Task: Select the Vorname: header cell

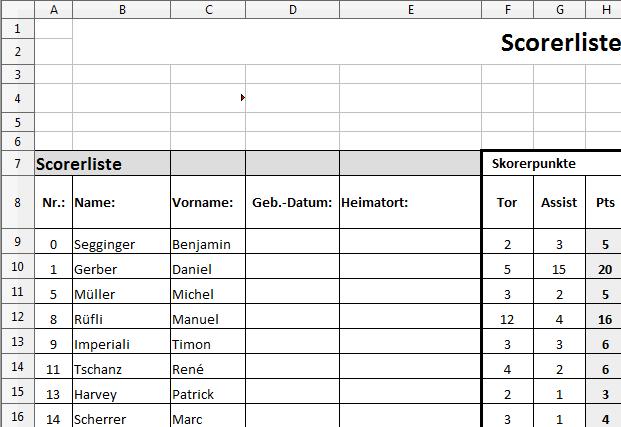Action: [208, 202]
